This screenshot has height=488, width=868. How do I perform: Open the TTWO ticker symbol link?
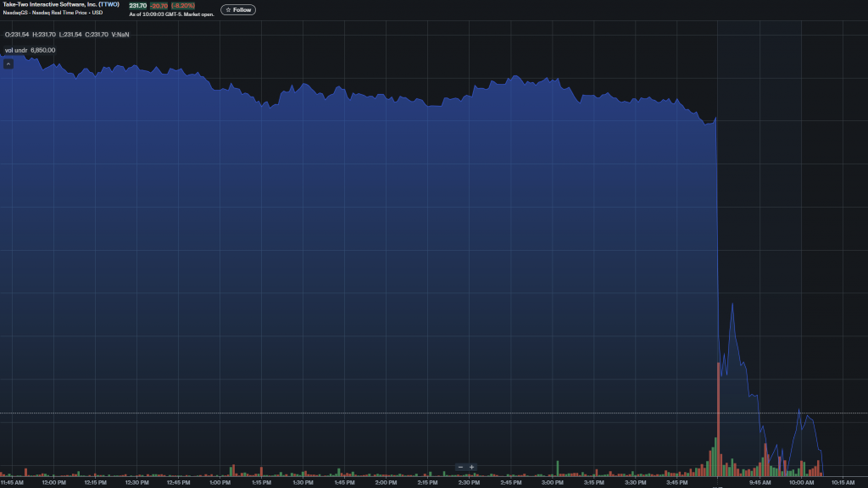click(x=108, y=5)
